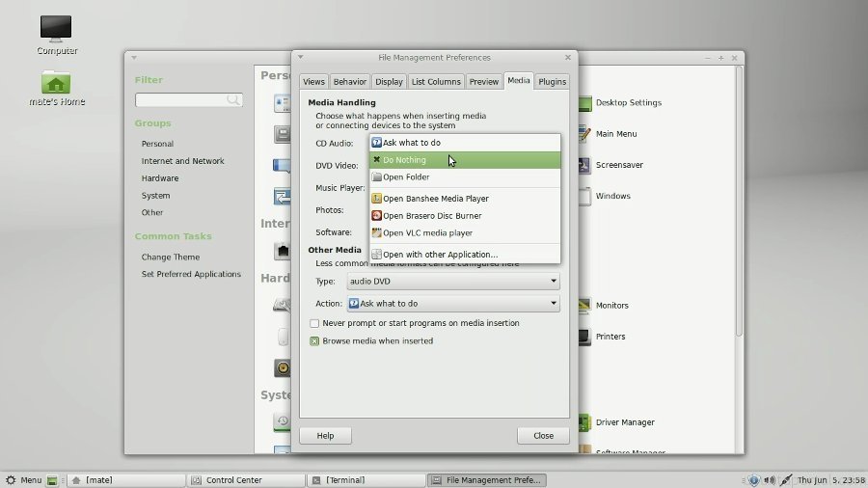Viewport: 868px width, 488px height.
Task: Open Driver Manager icon
Action: tap(584, 422)
